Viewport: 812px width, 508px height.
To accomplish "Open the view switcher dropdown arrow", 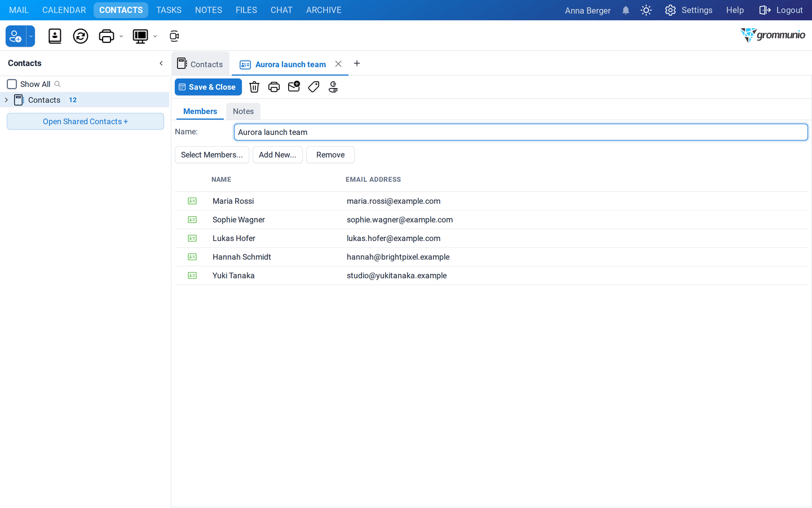I will [155, 36].
